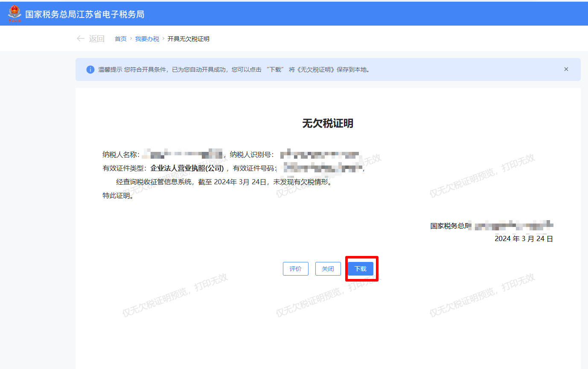Click the blue info icon in the alert
This screenshot has width=588, height=369.
90,70
